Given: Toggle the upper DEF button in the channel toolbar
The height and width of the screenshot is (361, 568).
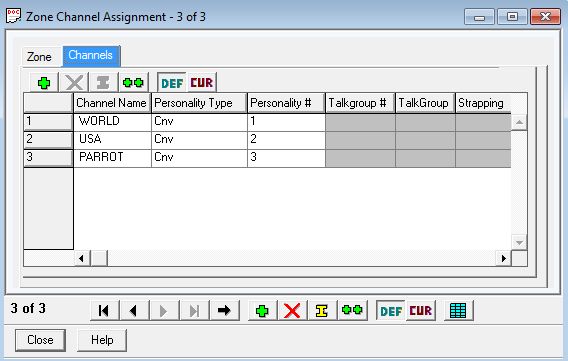Looking at the screenshot, I should coord(172,83).
